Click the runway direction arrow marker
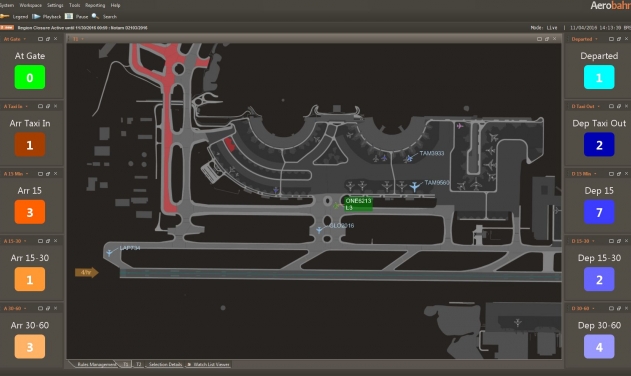 point(87,273)
